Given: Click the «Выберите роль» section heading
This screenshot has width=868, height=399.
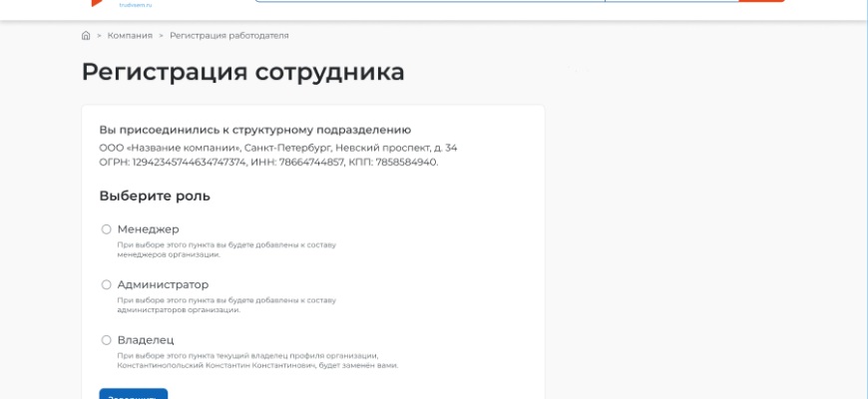Looking at the screenshot, I should pyautogui.click(x=155, y=196).
